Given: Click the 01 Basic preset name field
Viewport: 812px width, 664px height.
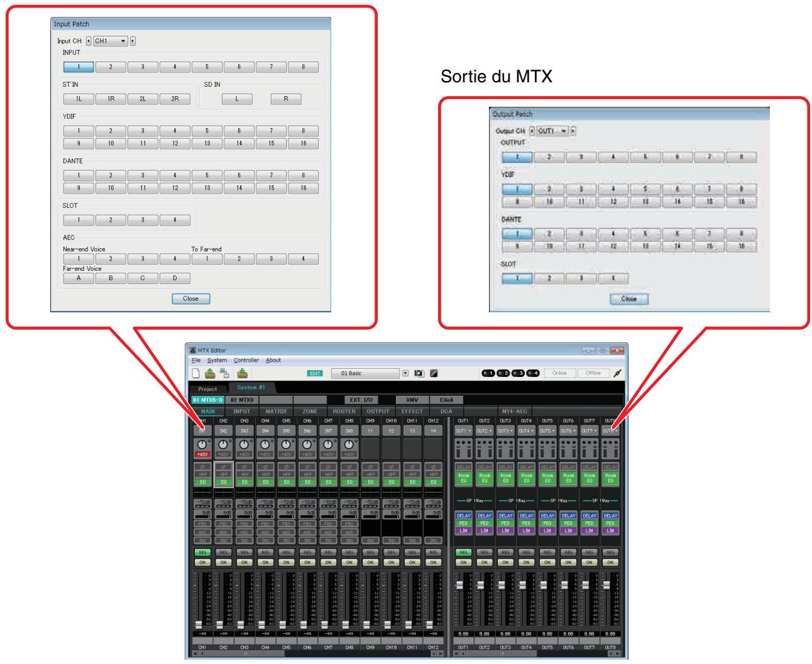Looking at the screenshot, I should pos(366,373).
